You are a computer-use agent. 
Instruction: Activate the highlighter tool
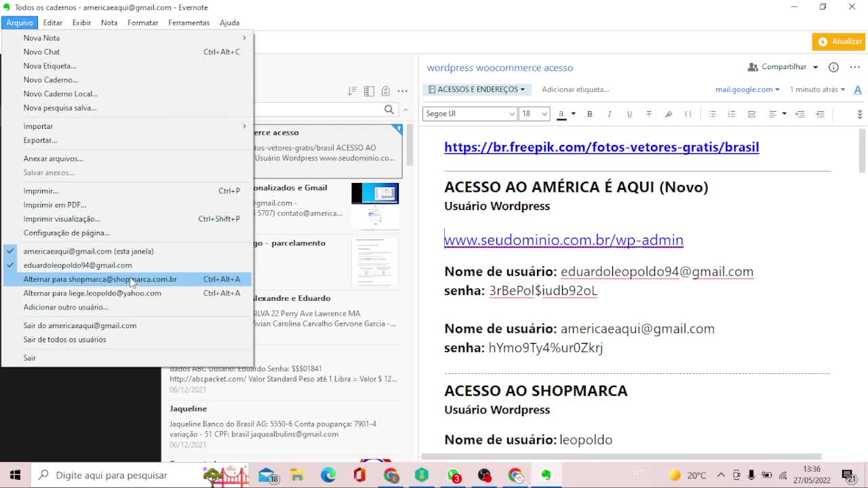pos(669,114)
